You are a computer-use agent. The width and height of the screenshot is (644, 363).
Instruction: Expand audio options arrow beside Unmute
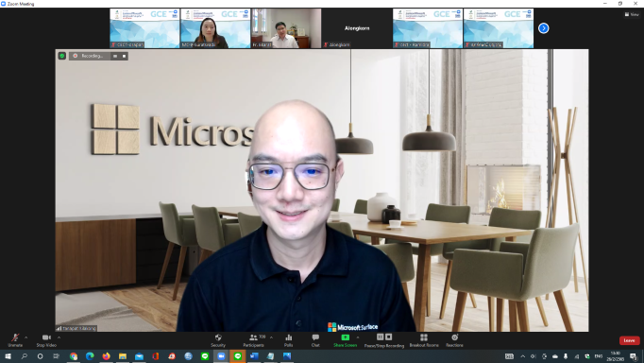click(25, 337)
